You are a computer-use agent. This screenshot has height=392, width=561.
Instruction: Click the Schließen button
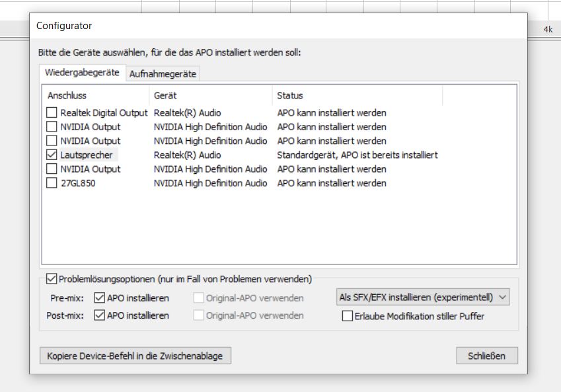click(x=486, y=356)
